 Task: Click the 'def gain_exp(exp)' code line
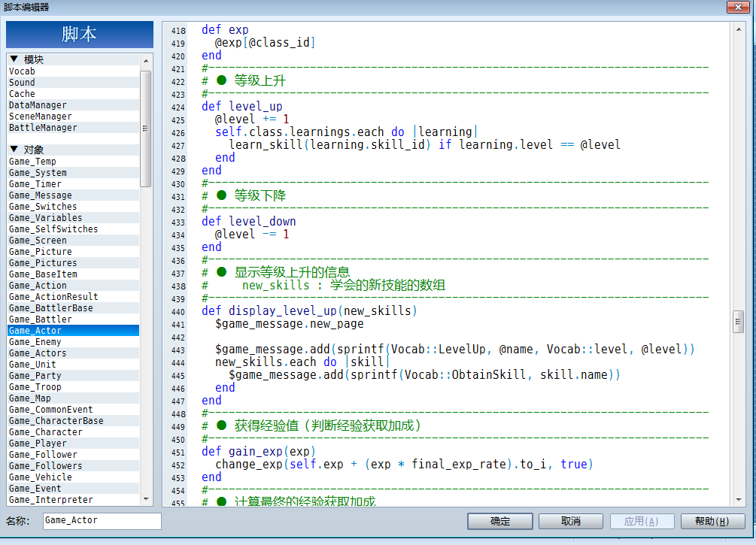click(x=259, y=452)
